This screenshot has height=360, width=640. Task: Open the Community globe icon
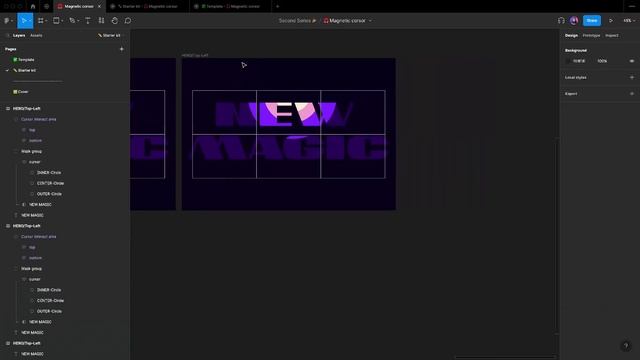click(46, 6)
